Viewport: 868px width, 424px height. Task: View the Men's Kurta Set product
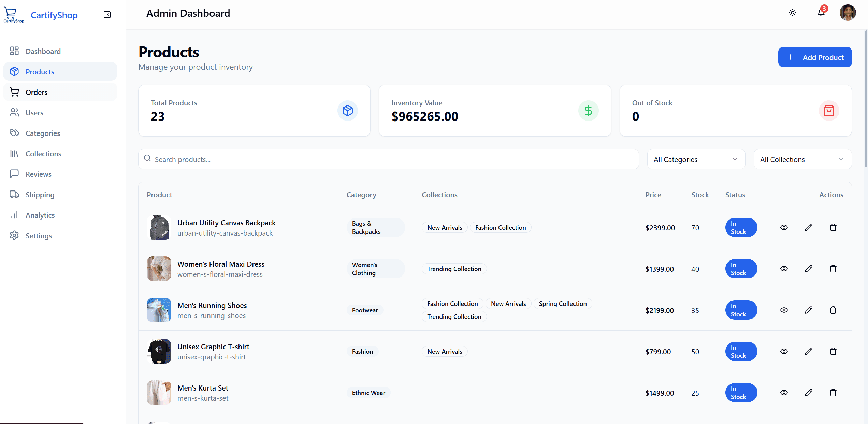coord(784,393)
